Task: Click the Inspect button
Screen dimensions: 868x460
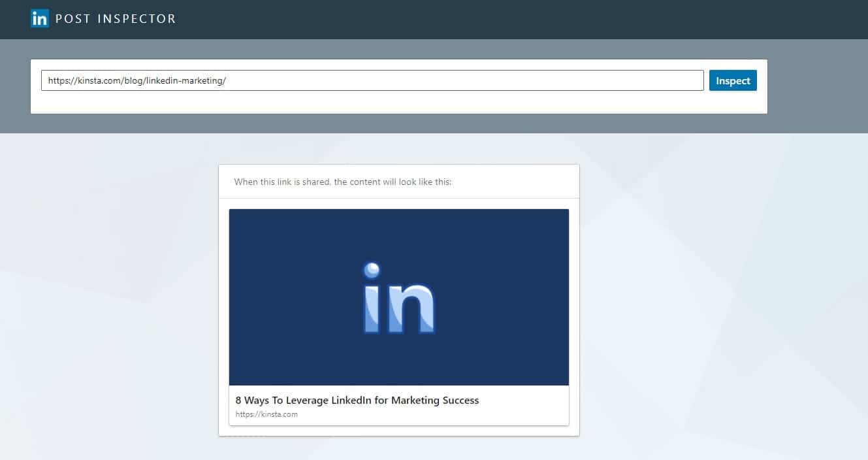Action: [x=732, y=80]
